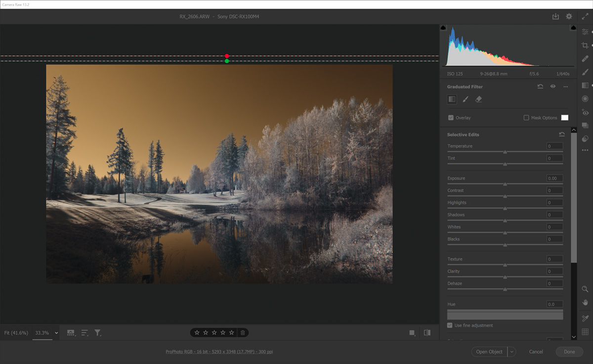
Task: Toggle Graduated Filter visibility eye
Action: click(553, 86)
